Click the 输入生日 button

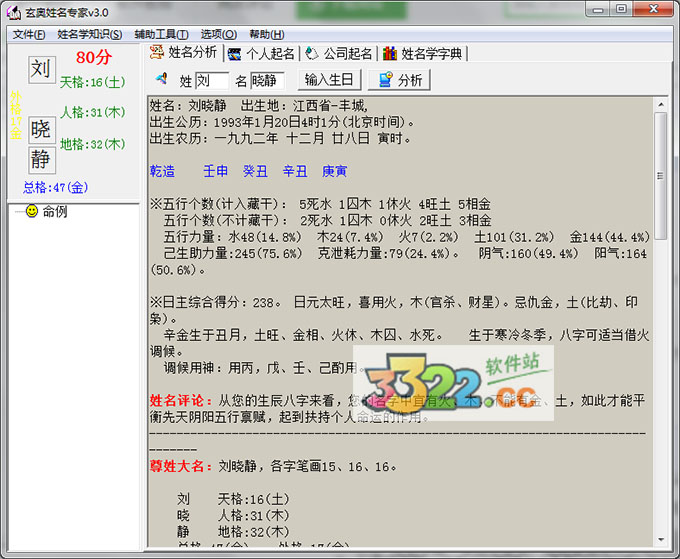(x=329, y=80)
